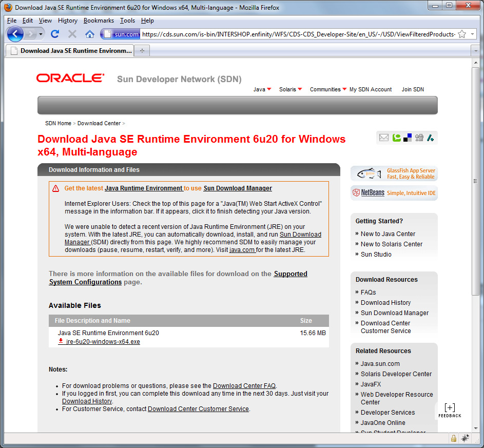This screenshot has width=484, height=448.
Task: Open the back/forward history dropdown arrow
Action: tap(41, 34)
